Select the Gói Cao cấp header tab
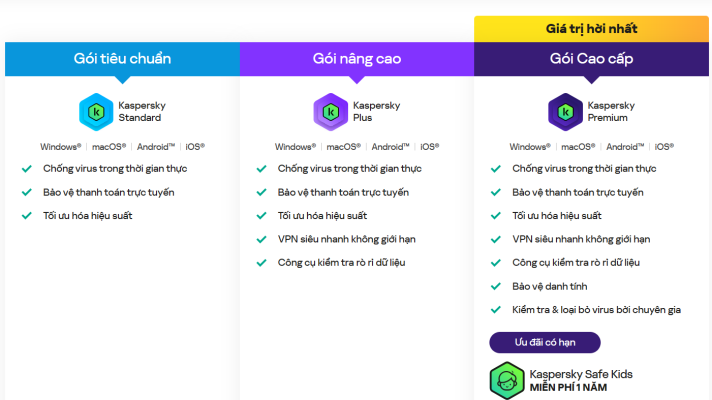The width and height of the screenshot is (712, 400). pyautogui.click(x=591, y=58)
